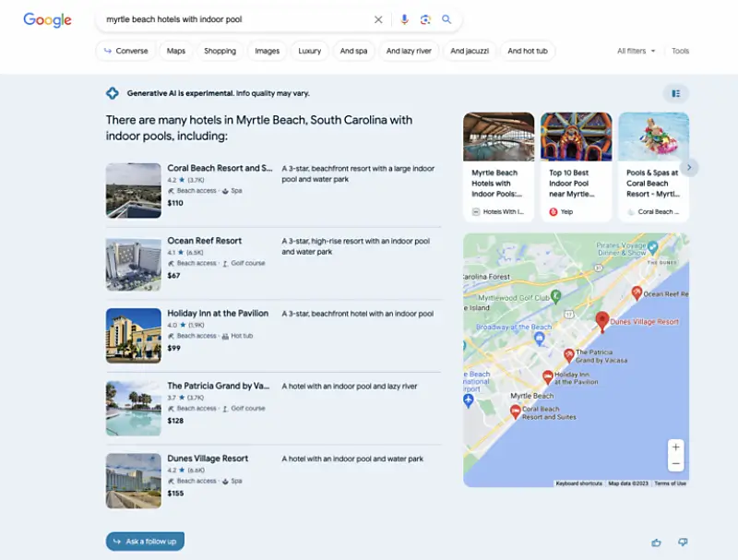Apply the And lazy river chip
The image size is (738, 560).
click(x=409, y=51)
